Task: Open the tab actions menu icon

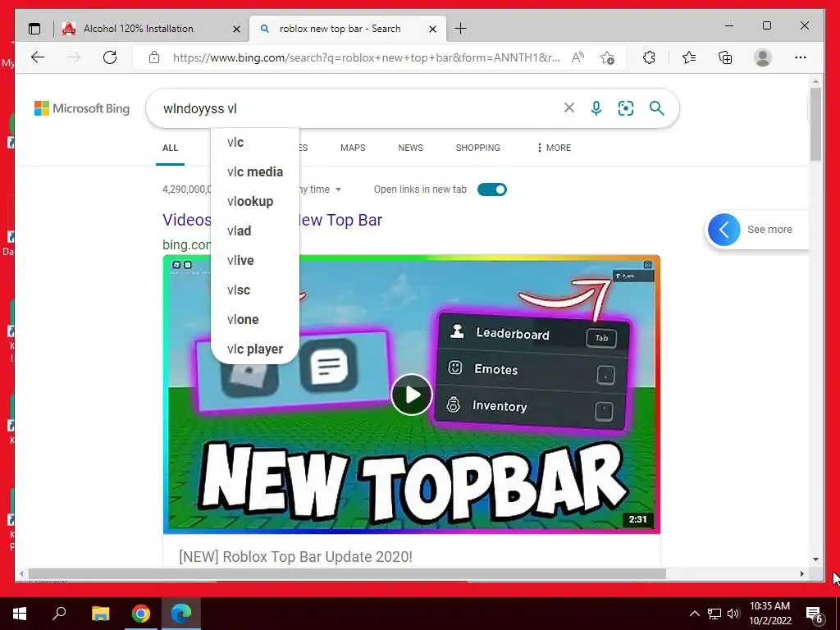Action: coord(34,29)
